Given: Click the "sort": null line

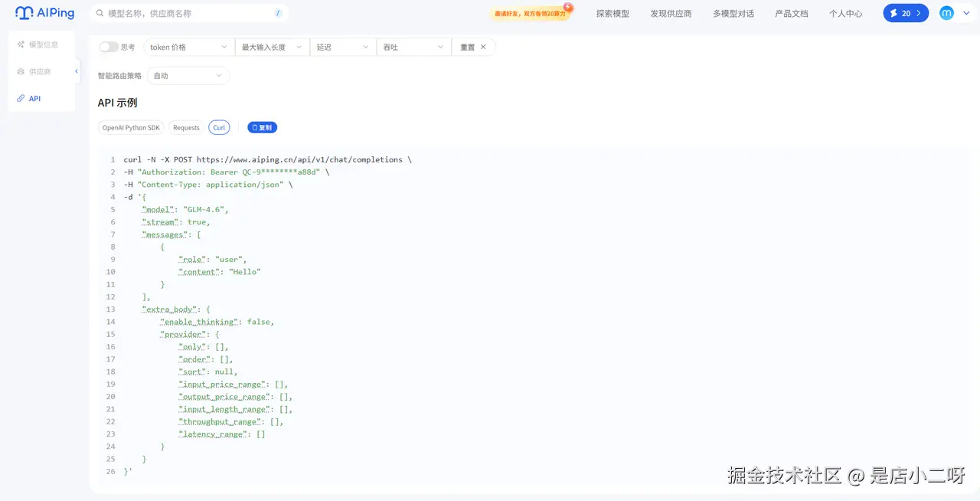Looking at the screenshot, I should [208, 372].
